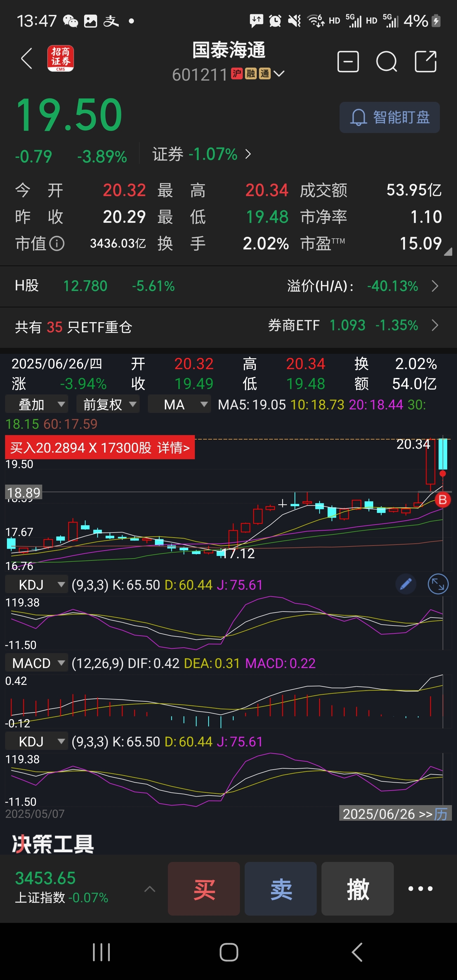The image size is (457, 980).
Task: Tap the minus-in-box icon beside the search icon
Action: tap(348, 61)
